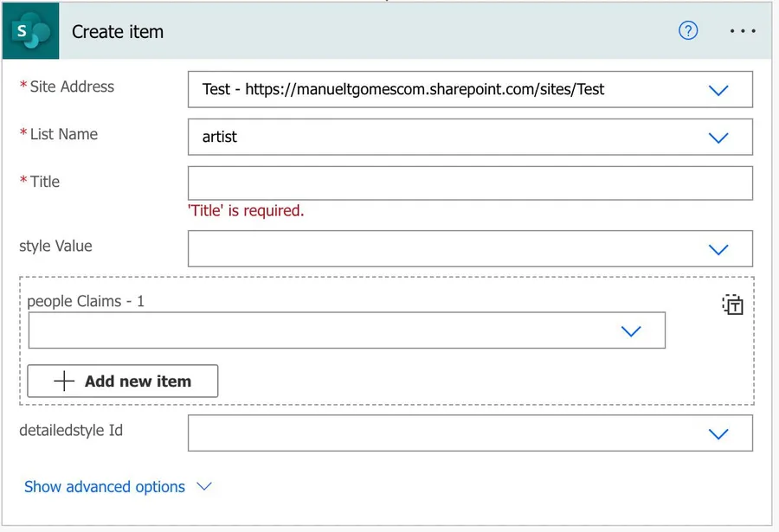This screenshot has width=779, height=532.
Task: Expand the List Name dropdown arrow
Action: pyautogui.click(x=718, y=138)
